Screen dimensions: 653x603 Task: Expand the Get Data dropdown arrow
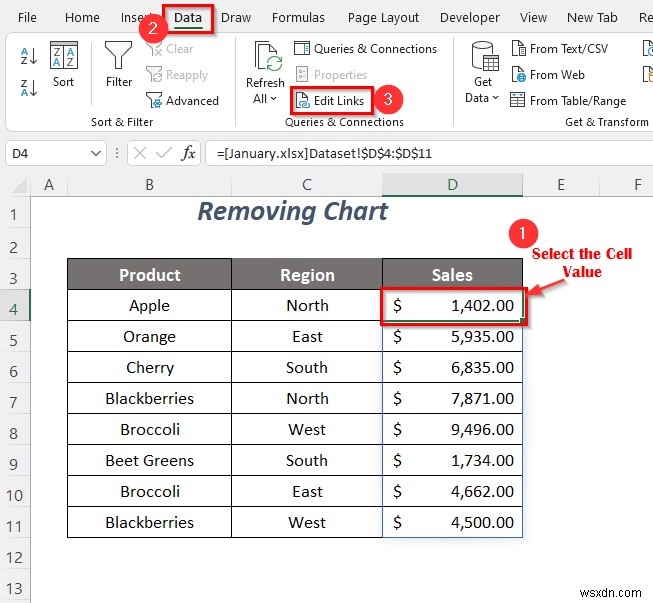click(495, 98)
